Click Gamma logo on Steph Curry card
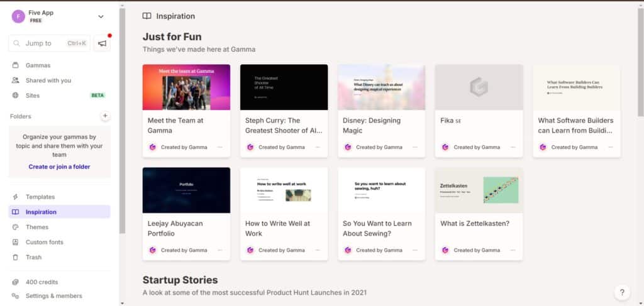 [x=250, y=147]
